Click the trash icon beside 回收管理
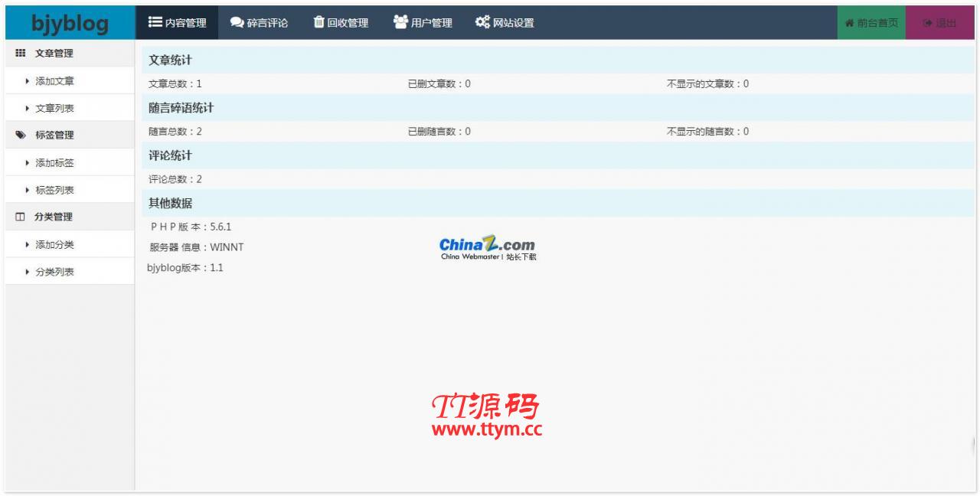 [319, 22]
